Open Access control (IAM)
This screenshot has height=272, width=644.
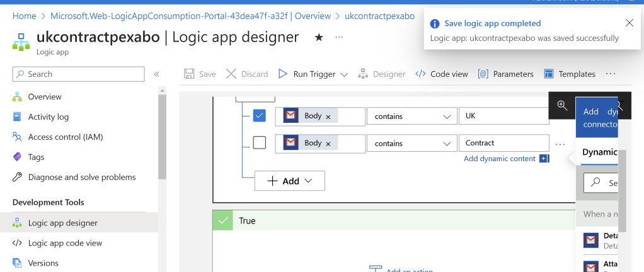(x=66, y=137)
